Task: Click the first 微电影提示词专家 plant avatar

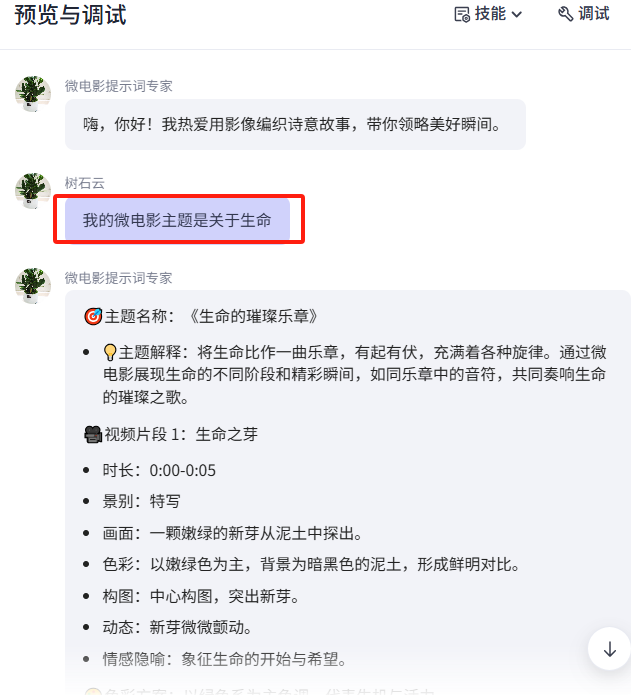Action: click(33, 94)
